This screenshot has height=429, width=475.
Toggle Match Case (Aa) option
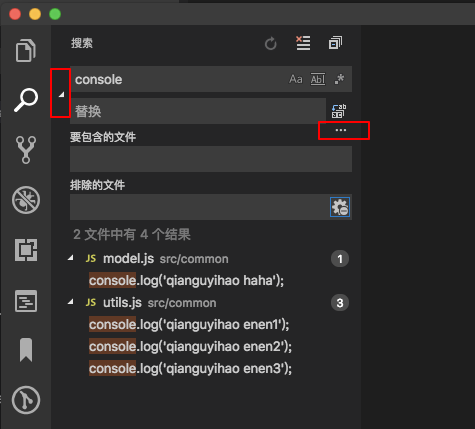tap(296, 79)
